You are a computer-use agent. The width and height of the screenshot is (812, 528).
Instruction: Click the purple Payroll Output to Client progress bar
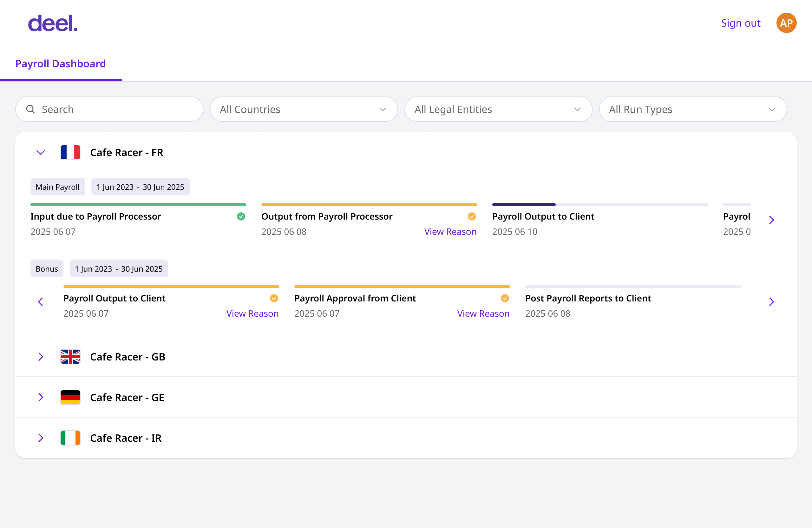click(600, 205)
